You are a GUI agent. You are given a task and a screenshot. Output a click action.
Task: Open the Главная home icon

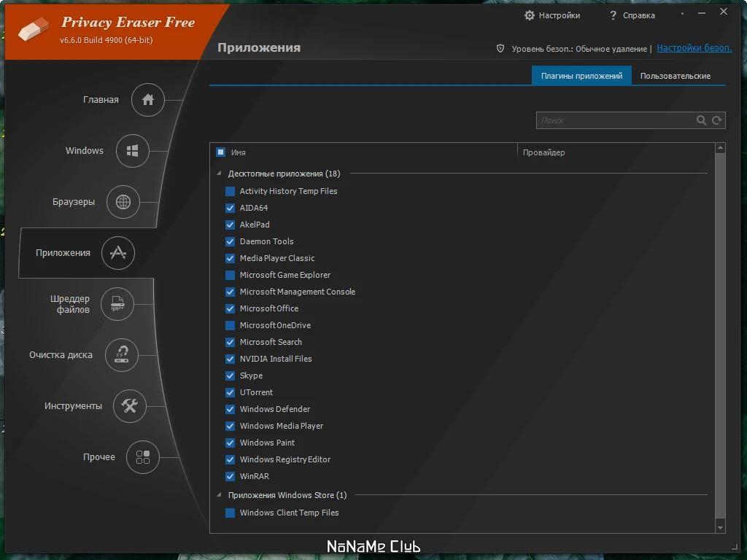click(x=147, y=99)
